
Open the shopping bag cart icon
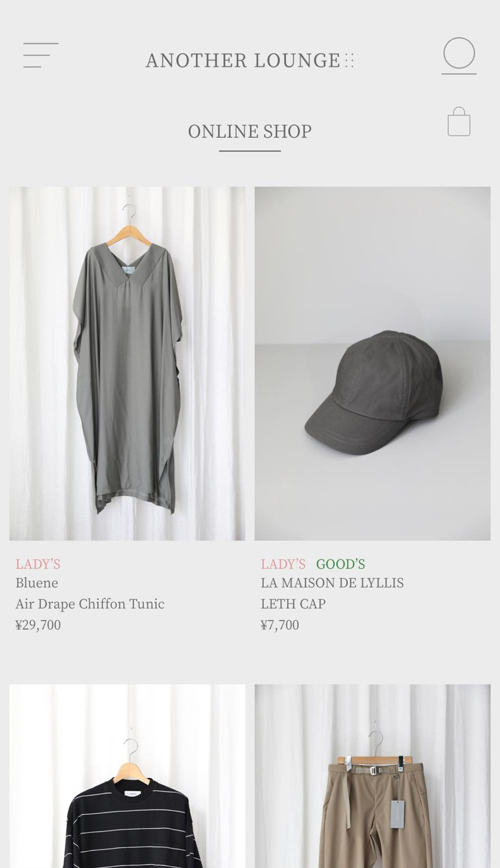coord(458,122)
